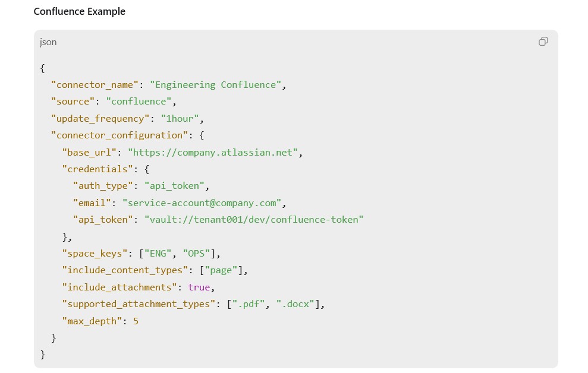
Task: Click the "update_frequency" key
Action: coord(100,119)
